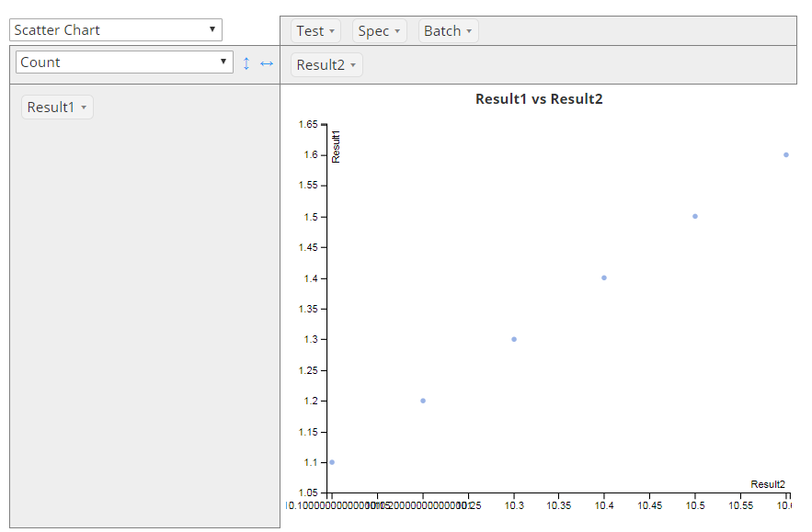Click data point at Result1 1.1

coord(332,462)
